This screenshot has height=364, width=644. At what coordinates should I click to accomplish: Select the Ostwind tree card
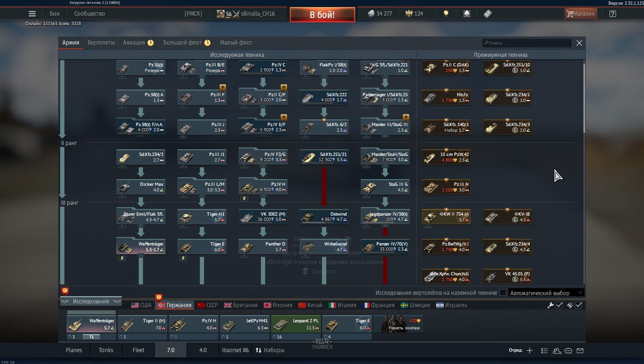(x=324, y=217)
